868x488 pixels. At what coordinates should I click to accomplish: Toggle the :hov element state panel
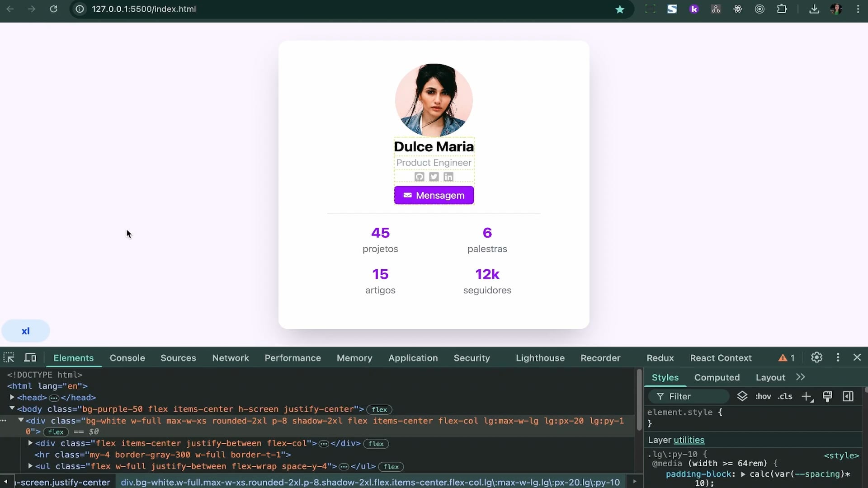pyautogui.click(x=763, y=396)
